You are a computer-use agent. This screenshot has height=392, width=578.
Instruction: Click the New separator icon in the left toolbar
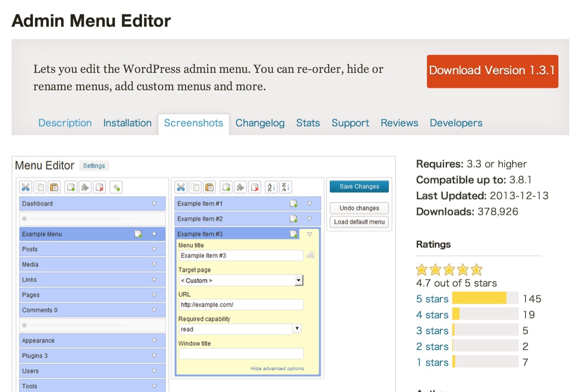[x=116, y=187]
